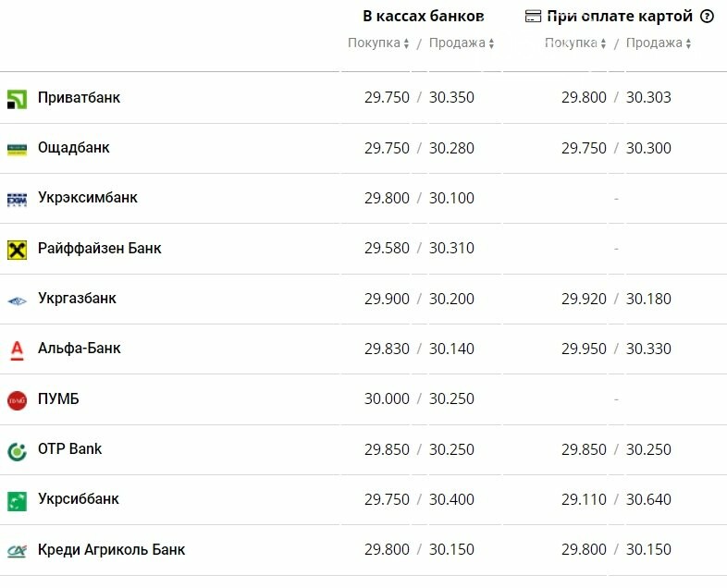
Task: Click the credit card icon in header
Action: coord(533,17)
